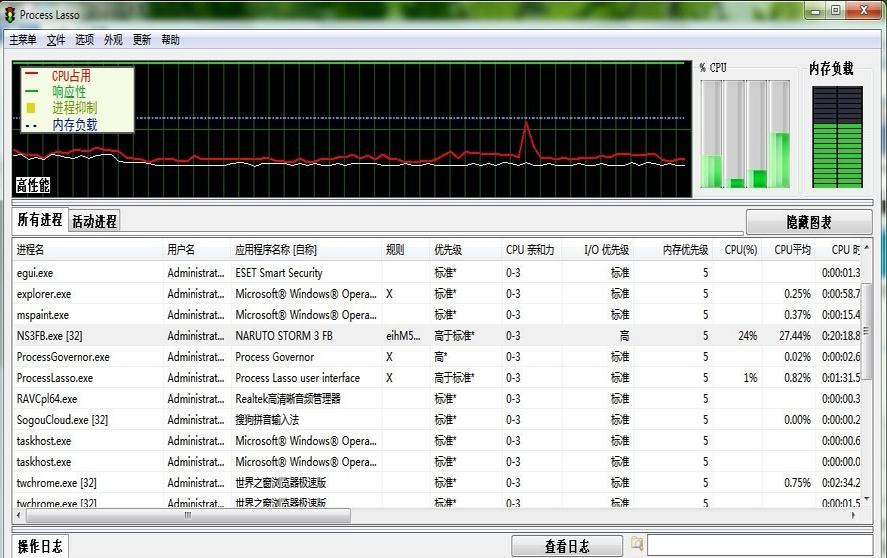Click the 27.44% CPU average cell

tap(795, 336)
